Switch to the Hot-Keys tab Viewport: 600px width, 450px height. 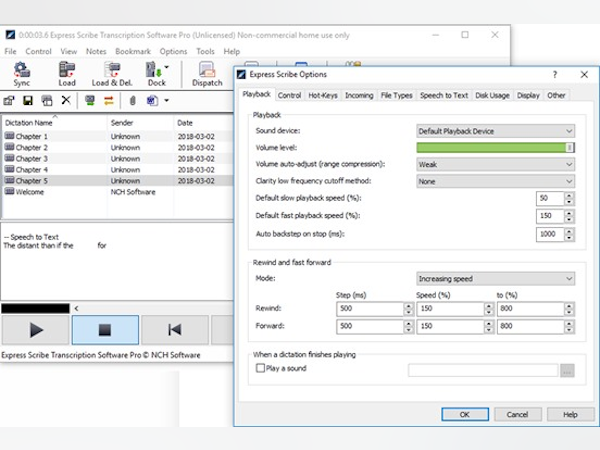click(x=323, y=96)
